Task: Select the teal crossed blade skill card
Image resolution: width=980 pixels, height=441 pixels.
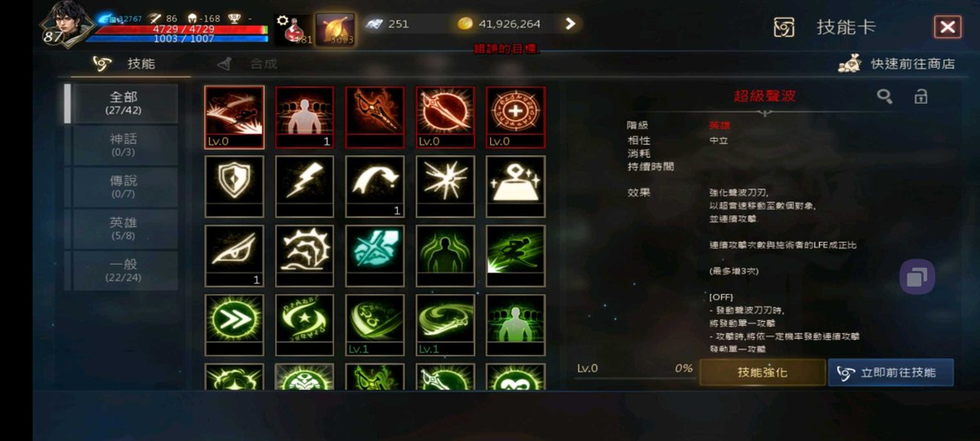Action: coord(375,255)
